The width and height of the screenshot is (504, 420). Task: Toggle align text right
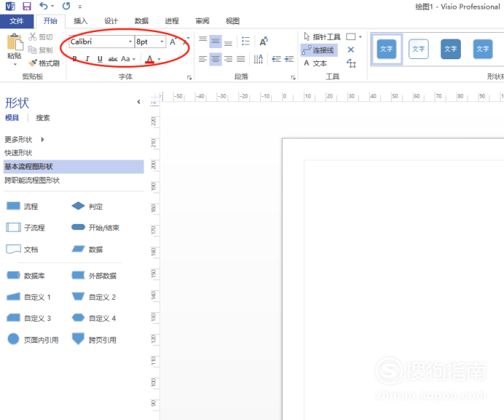click(x=228, y=59)
